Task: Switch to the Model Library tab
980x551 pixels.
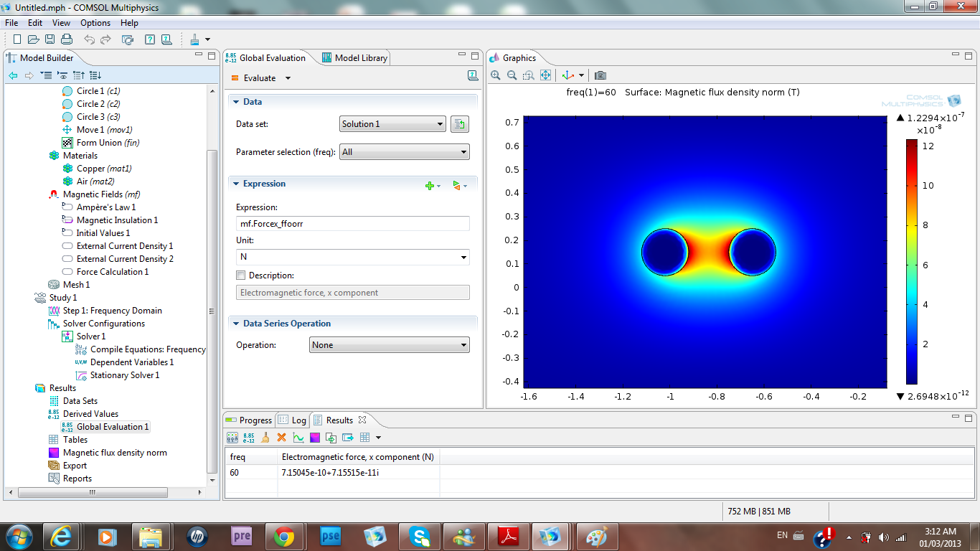Action: (355, 58)
